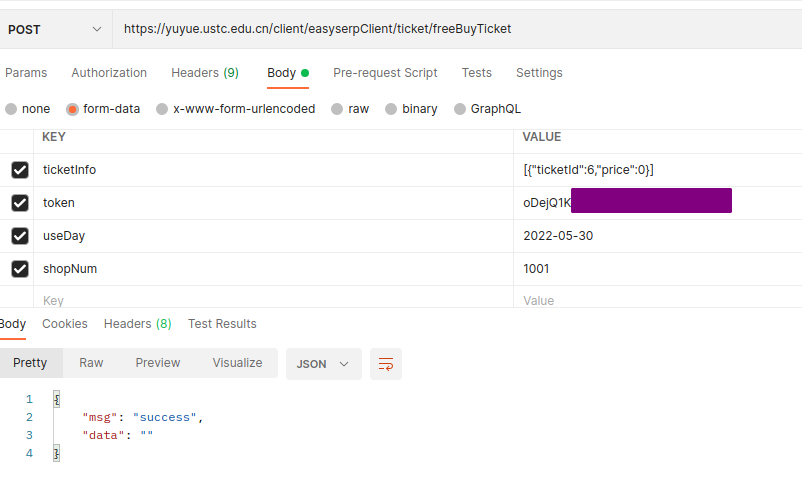Image resolution: width=802 pixels, height=477 pixels.
Task: Uncheck the ticketInfo parameter checkbox
Action: pyautogui.click(x=20, y=170)
